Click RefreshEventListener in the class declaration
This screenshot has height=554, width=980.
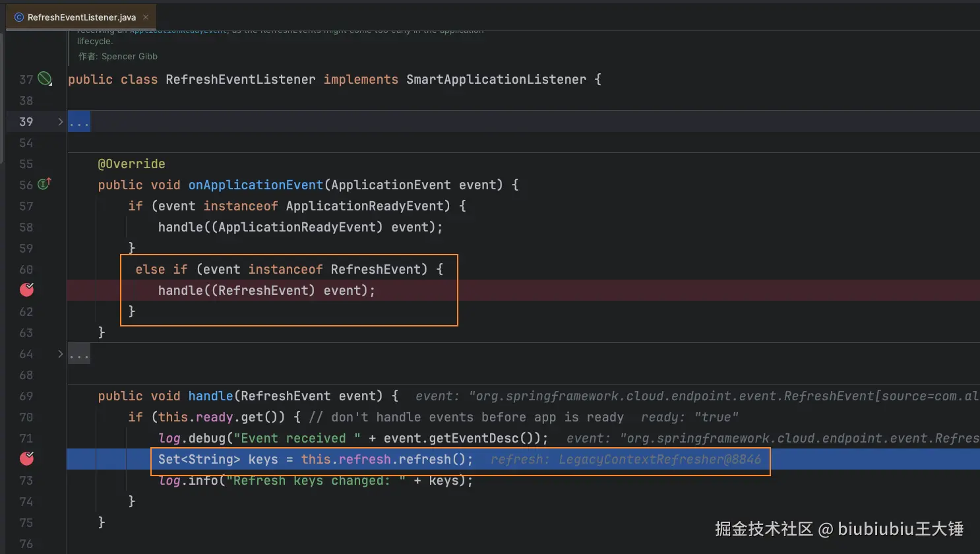click(241, 79)
